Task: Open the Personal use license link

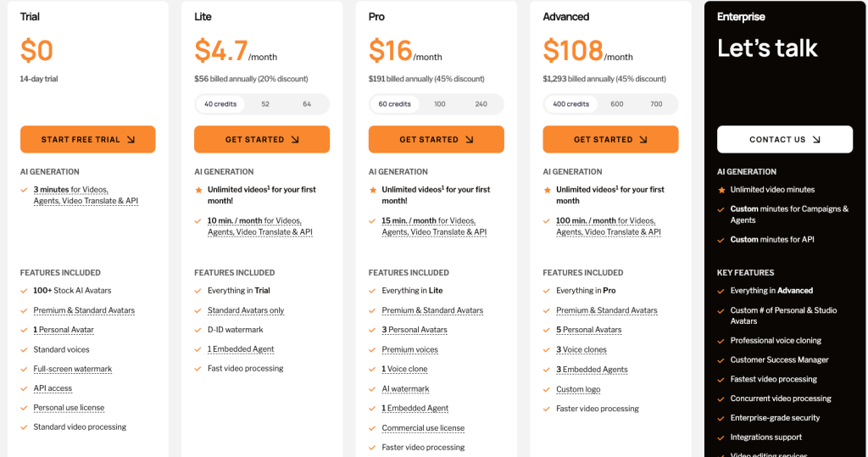Action: click(x=69, y=408)
